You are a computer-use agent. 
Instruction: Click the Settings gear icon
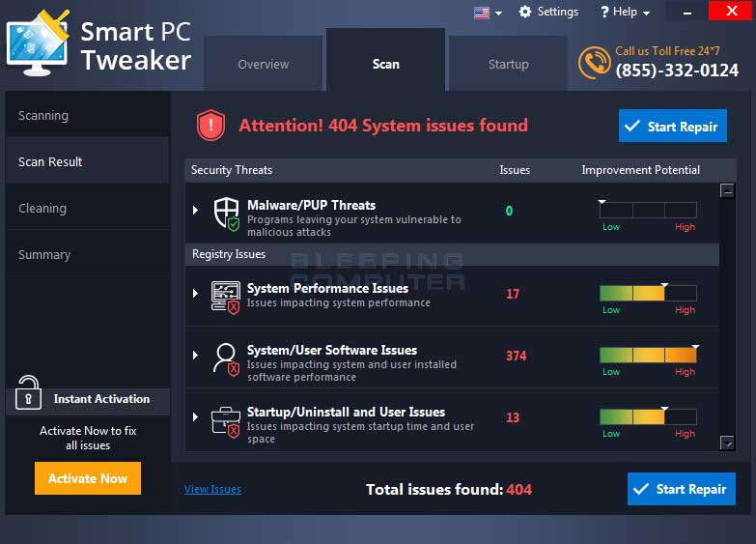pyautogui.click(x=525, y=12)
